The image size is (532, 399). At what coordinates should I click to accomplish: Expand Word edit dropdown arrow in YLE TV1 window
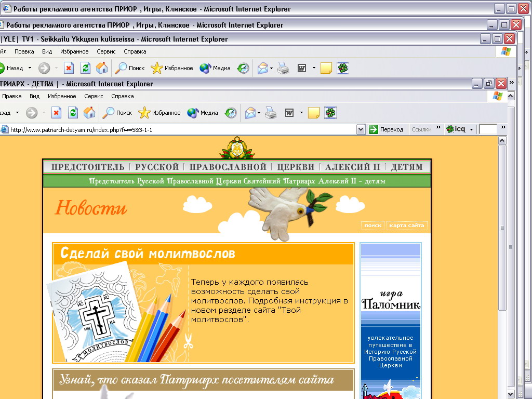[x=314, y=68]
